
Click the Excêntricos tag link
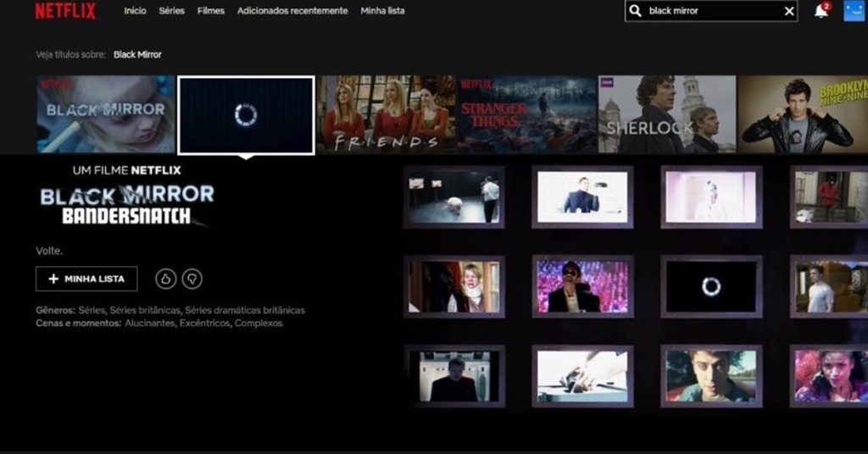(x=204, y=323)
